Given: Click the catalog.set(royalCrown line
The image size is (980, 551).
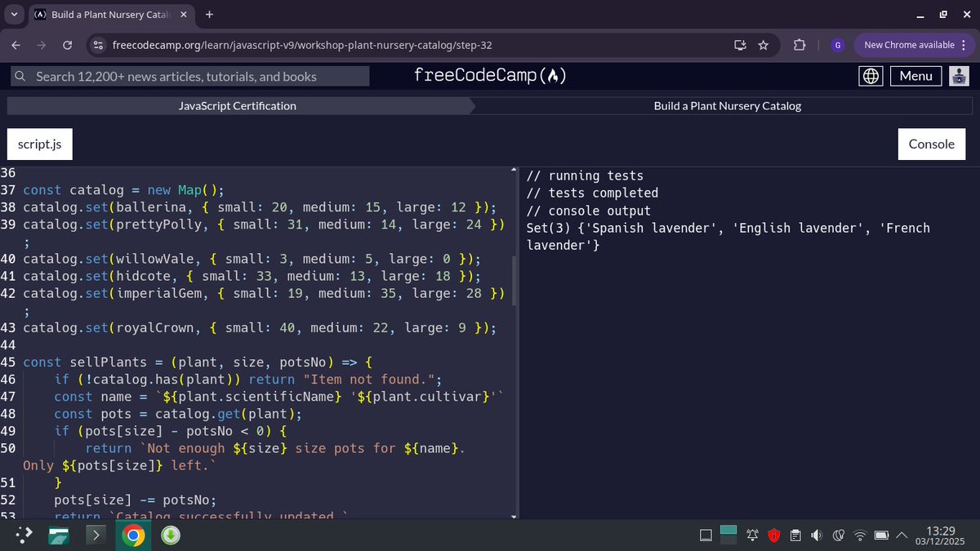Looking at the screenshot, I should (x=259, y=327).
